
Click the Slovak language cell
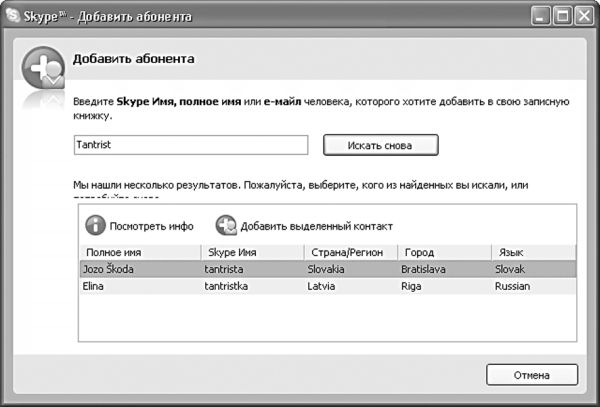510,269
